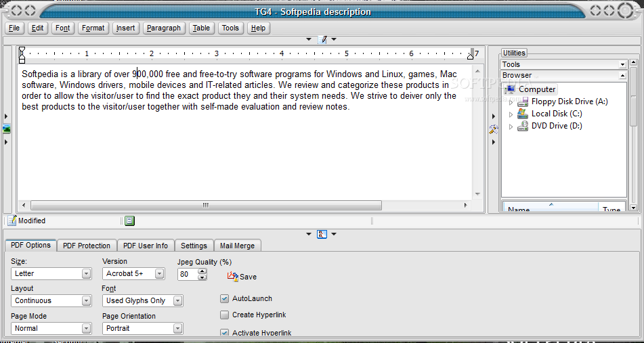644x343 pixels.
Task: Click the green document status bar icon
Action: (x=130, y=221)
